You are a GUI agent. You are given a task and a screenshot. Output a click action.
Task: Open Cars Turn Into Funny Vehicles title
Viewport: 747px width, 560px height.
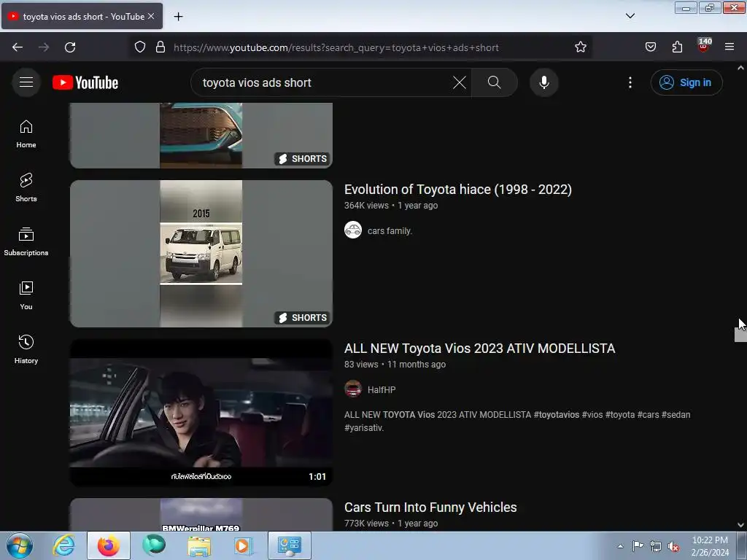click(430, 507)
